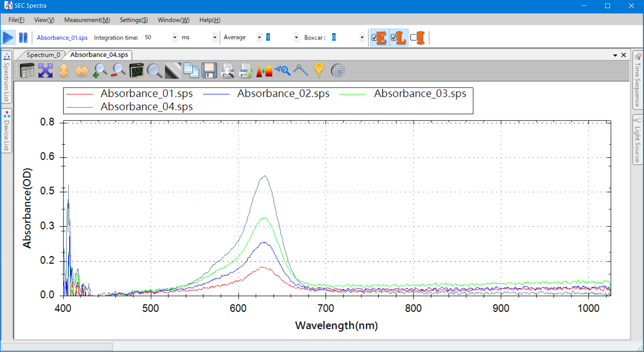Open the data table grid icon
The height and width of the screenshot is (352, 644).
(27, 71)
